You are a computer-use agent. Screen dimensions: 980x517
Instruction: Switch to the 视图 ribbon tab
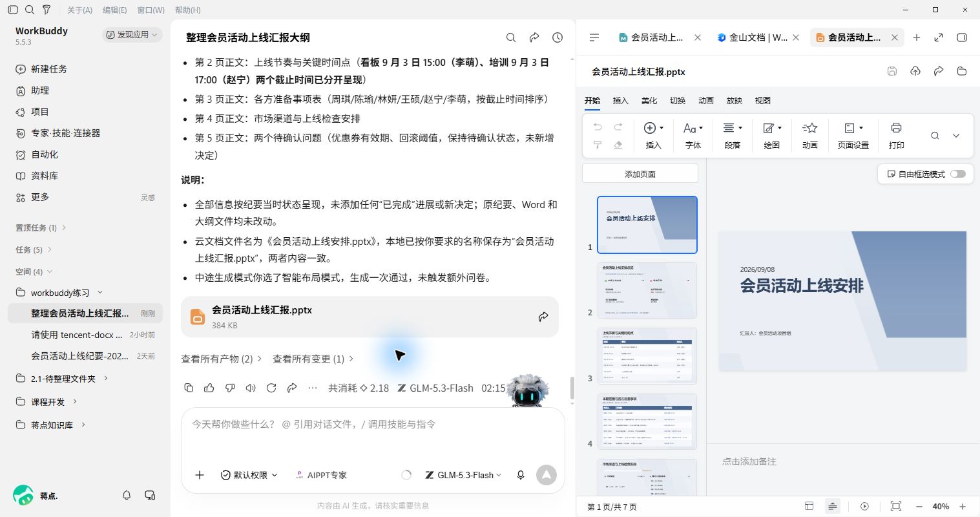(763, 100)
